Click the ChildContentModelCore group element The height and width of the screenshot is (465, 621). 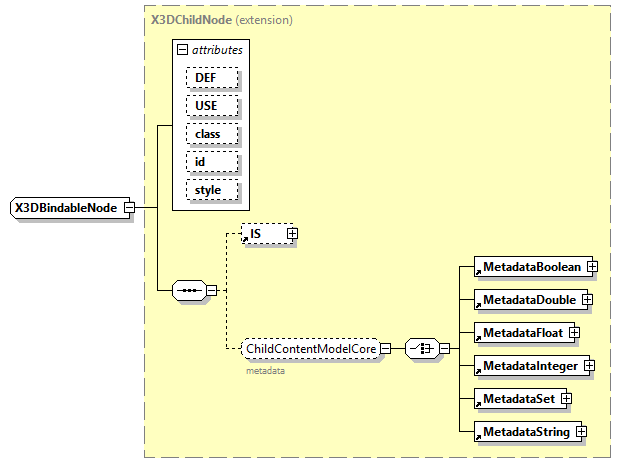310,349
